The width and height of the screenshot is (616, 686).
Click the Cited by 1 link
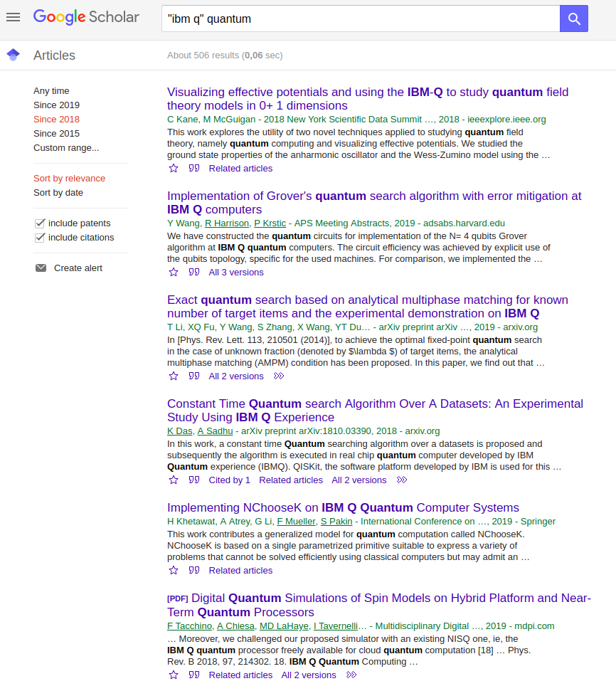(230, 480)
